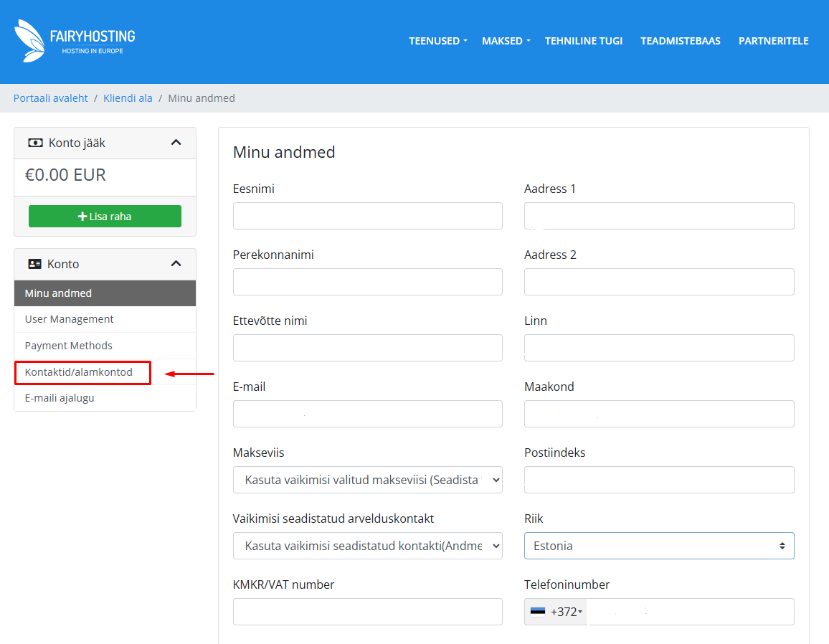This screenshot has height=644, width=829.
Task: Click the KMKR/VAT number input field
Action: pos(367,612)
